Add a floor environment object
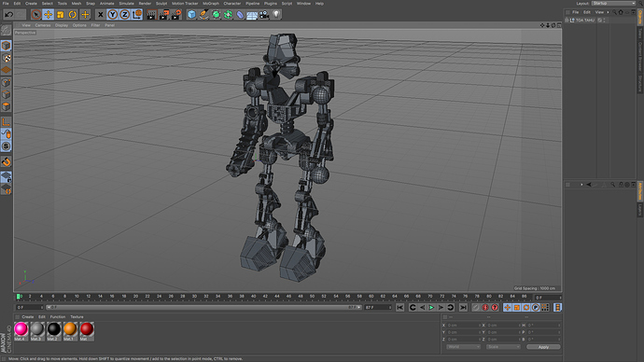The image size is (644, 362). (252, 15)
